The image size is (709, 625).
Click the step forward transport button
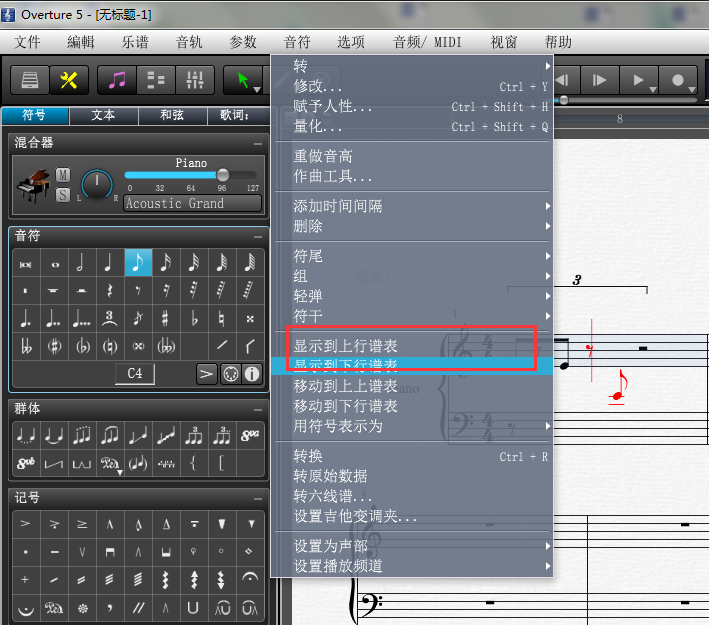point(599,80)
